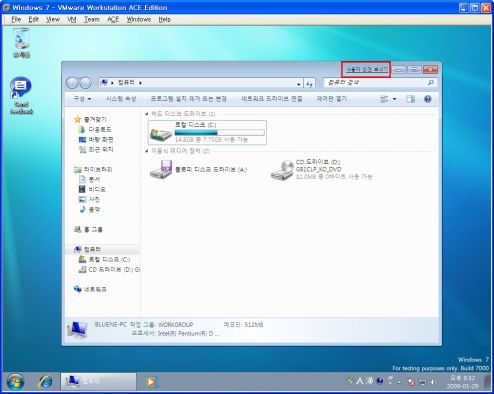Show hidden tray icons arrow
The height and width of the screenshot is (394, 494).
tap(399, 382)
